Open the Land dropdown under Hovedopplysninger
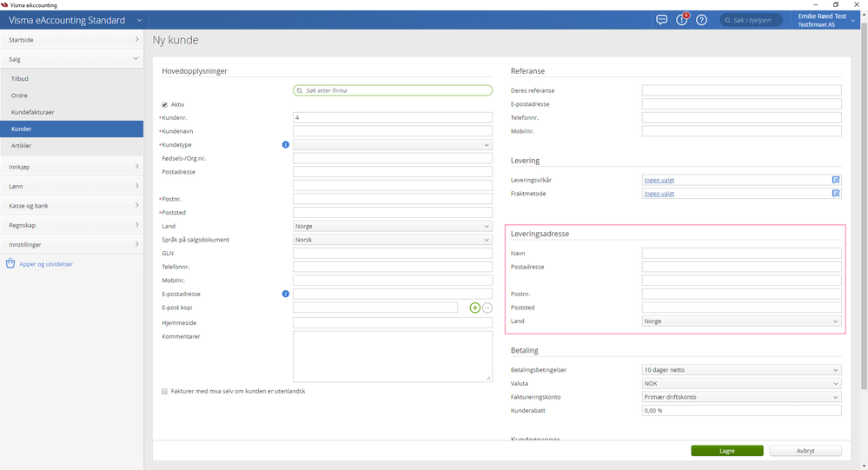Image resolution: width=868 pixels, height=470 pixels. 393,226
